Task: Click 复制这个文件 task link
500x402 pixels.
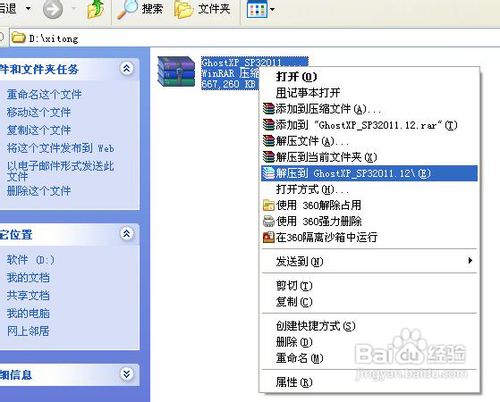Action: pos(39,130)
